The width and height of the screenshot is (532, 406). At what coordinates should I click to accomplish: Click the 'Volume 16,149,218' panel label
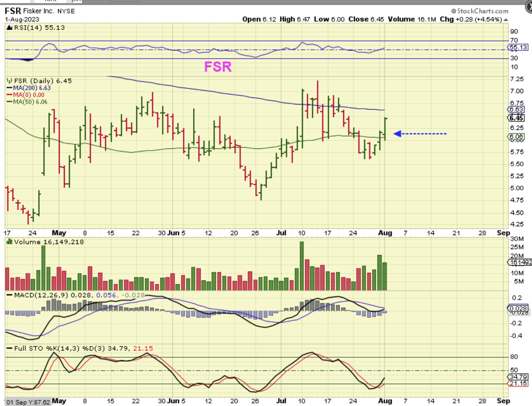click(x=49, y=242)
